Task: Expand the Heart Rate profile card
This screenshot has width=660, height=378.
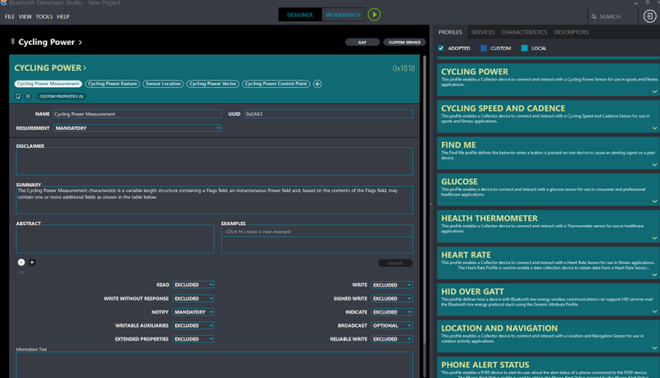Action: tap(654, 274)
